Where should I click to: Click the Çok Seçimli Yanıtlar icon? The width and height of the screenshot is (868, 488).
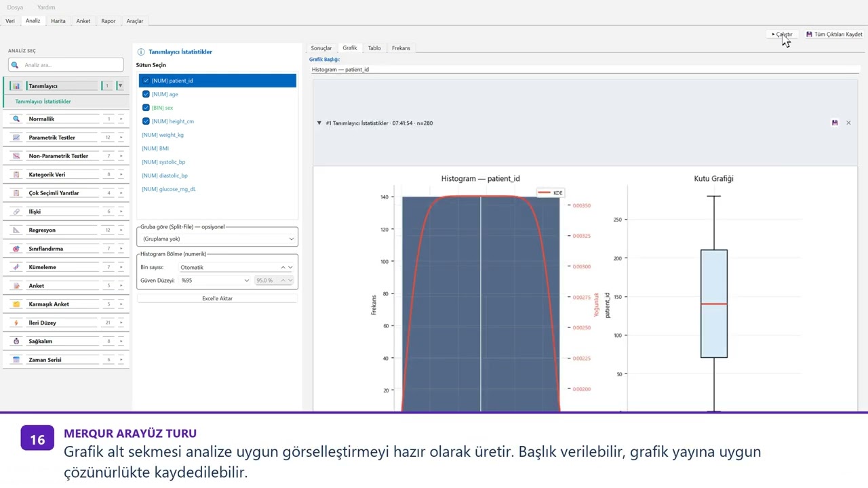[17, 193]
